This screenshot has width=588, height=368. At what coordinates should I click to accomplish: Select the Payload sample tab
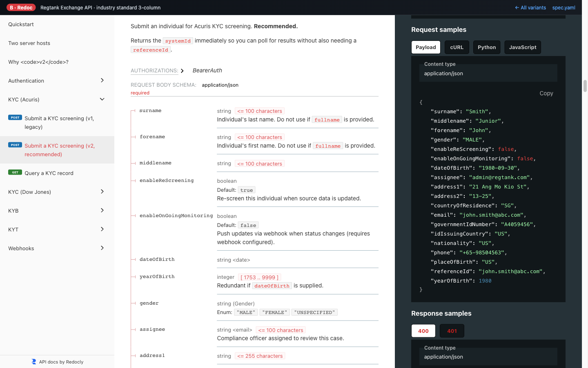tap(426, 47)
